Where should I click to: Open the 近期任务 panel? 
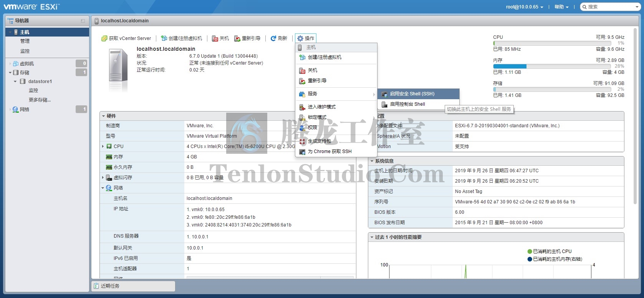[x=133, y=286]
